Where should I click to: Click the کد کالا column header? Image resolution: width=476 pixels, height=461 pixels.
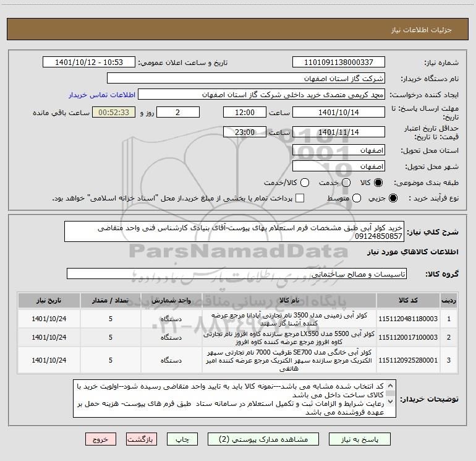(x=408, y=300)
